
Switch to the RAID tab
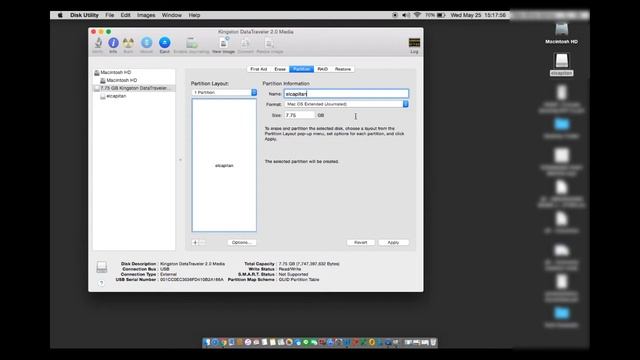pos(322,69)
